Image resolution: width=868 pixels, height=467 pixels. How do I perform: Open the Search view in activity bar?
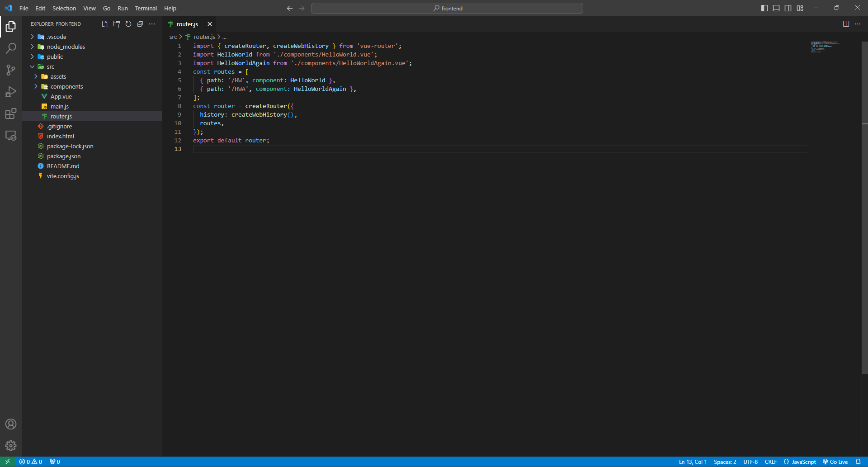click(11, 48)
